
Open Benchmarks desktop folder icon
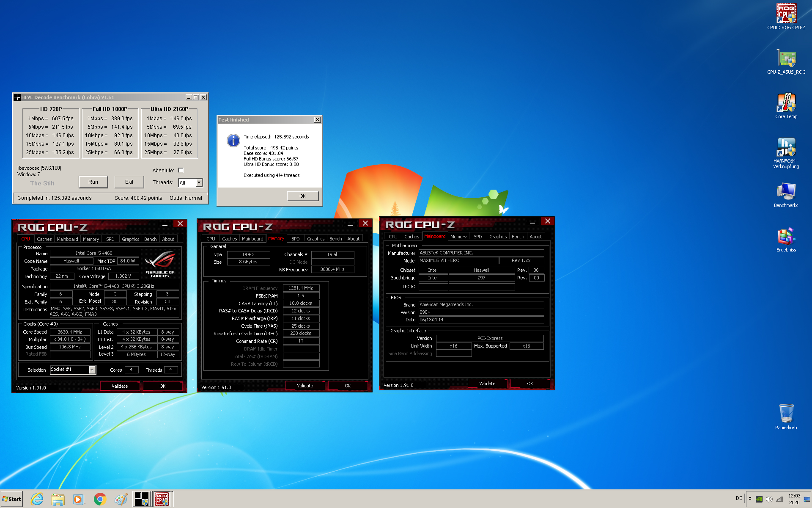[786, 195]
